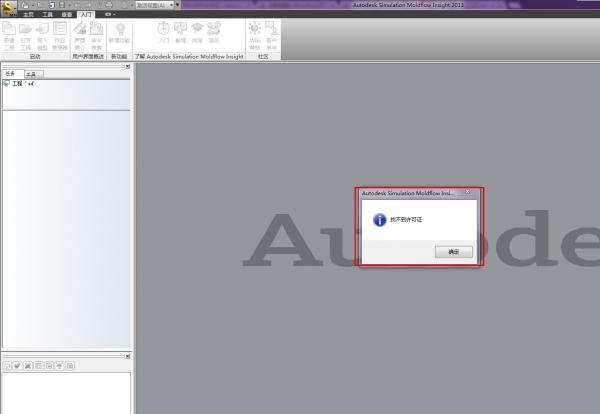The image size is (600, 414).
Task: Click the delete X icon in layers toolbar
Action: point(28,366)
